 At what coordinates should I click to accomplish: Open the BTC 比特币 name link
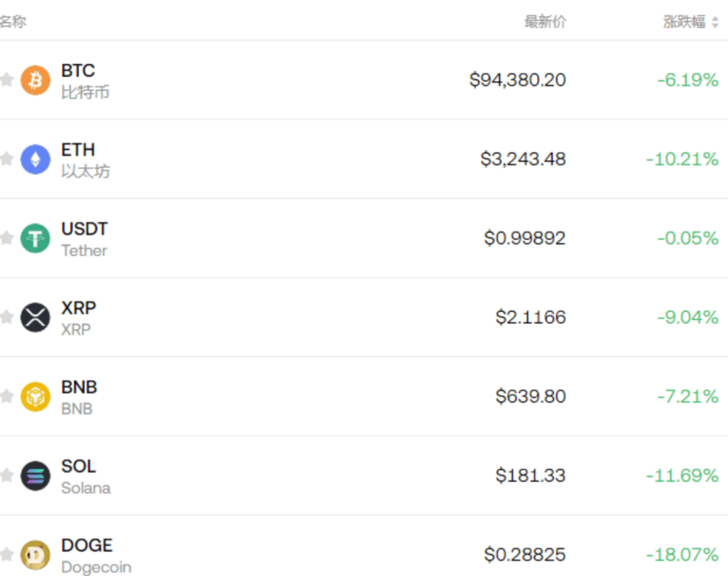click(85, 81)
